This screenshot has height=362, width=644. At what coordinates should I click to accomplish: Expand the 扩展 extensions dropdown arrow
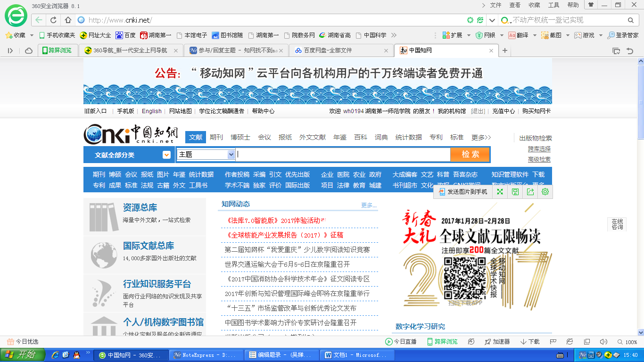click(469, 35)
